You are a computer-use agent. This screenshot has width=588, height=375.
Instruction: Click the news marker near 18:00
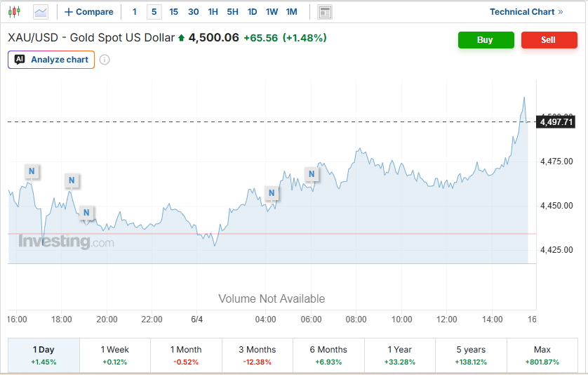[x=72, y=180]
